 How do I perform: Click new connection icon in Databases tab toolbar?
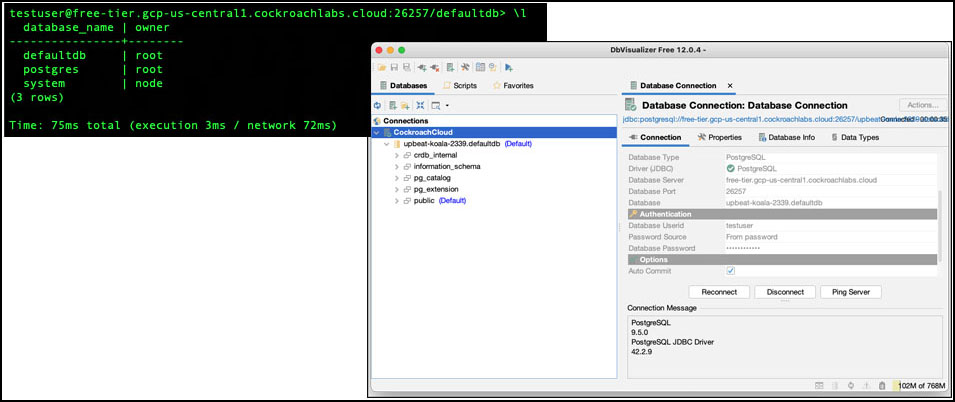(x=393, y=105)
